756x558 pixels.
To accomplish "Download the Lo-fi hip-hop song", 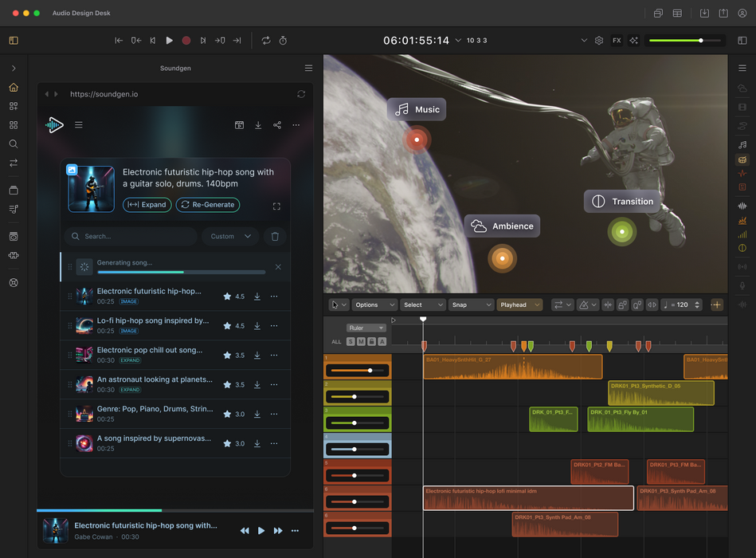I will [257, 326].
